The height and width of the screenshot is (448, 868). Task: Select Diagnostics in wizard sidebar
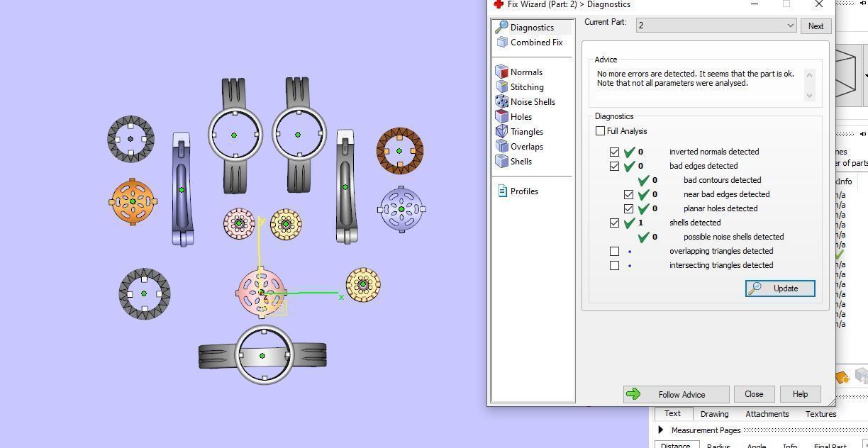(x=532, y=28)
